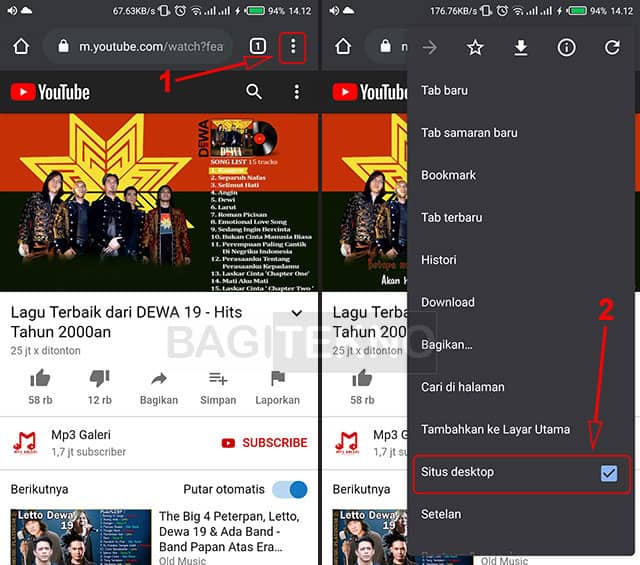Tap the m.youtube.com address bar

tap(139, 46)
